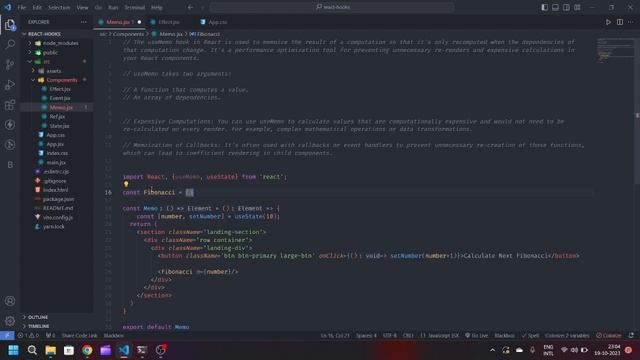Open the Blackbox B icon in activity bar
640x360 pixels.
click(x=10, y=164)
